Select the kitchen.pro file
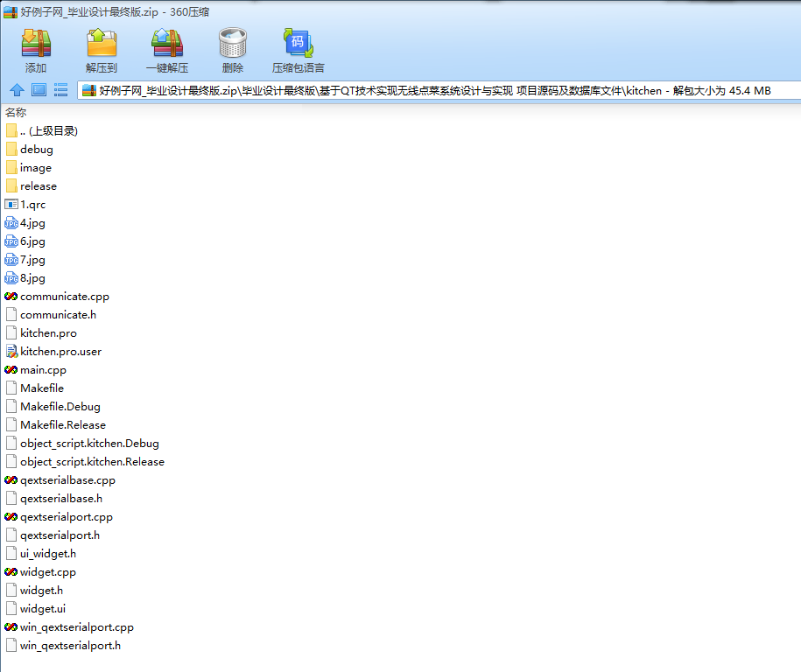801x672 pixels. pos(41,332)
